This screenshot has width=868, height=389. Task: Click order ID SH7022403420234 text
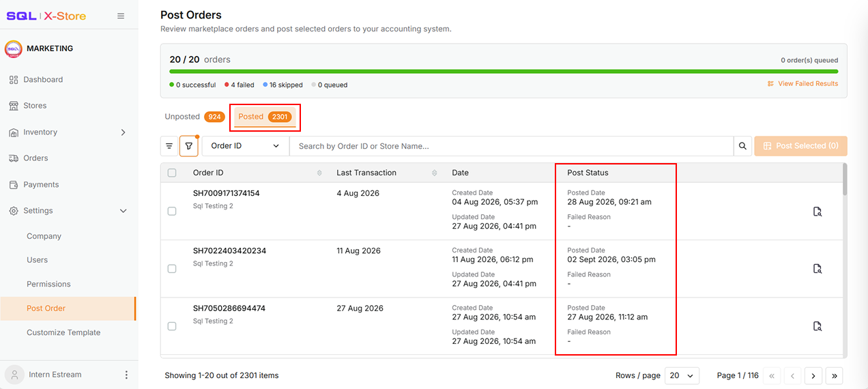[230, 251]
